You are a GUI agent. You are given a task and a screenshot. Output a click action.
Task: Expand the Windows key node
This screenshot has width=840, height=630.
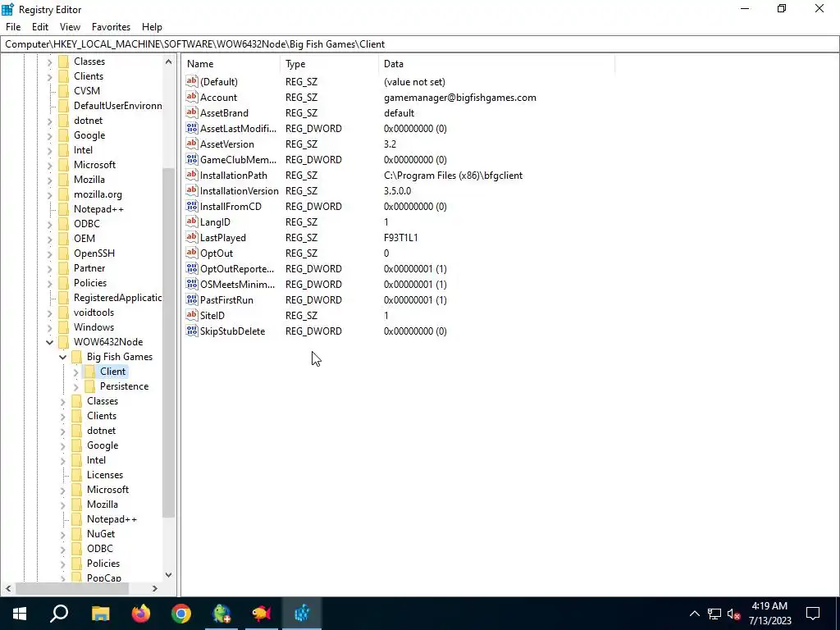50,327
